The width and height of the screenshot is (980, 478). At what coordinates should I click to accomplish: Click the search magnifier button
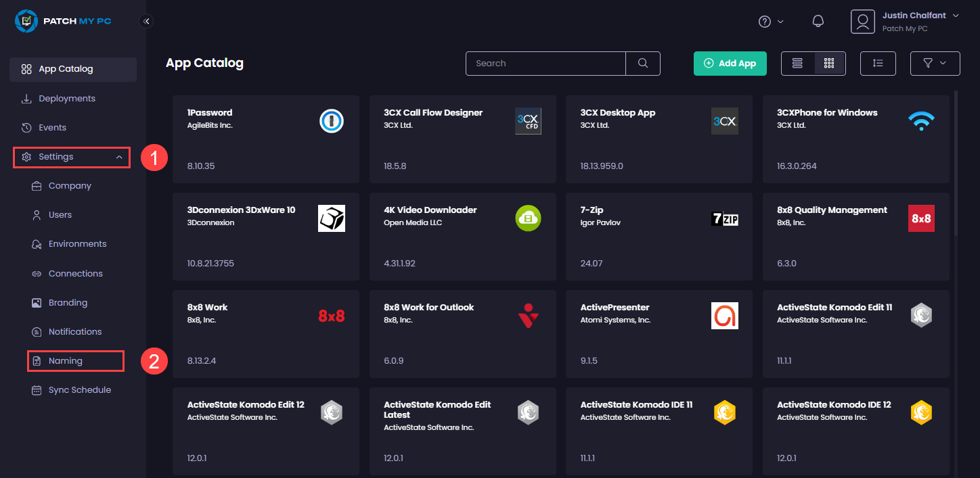tap(643, 63)
